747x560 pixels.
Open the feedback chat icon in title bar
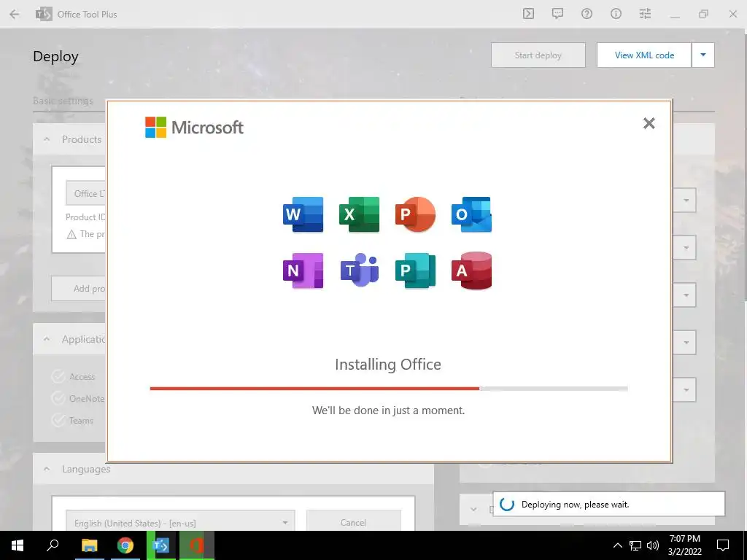557,14
